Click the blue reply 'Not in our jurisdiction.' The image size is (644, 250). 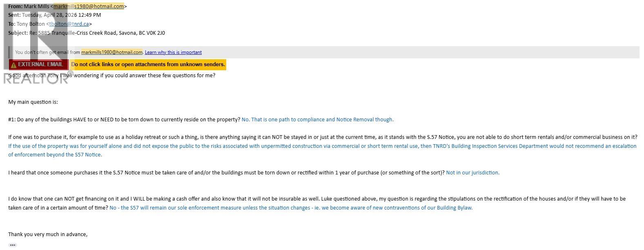[473, 173]
